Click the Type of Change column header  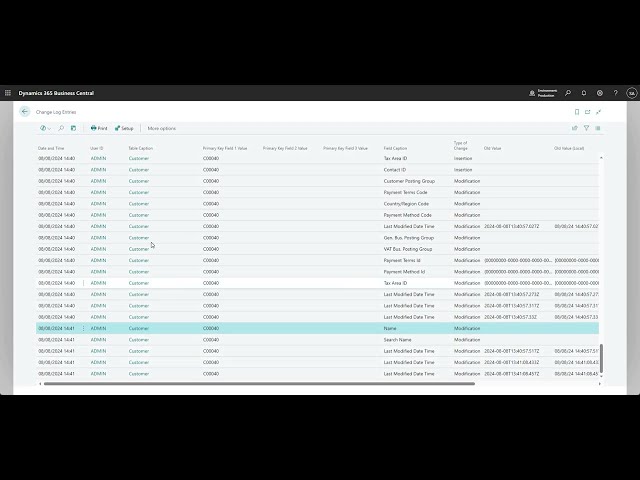click(x=460, y=146)
